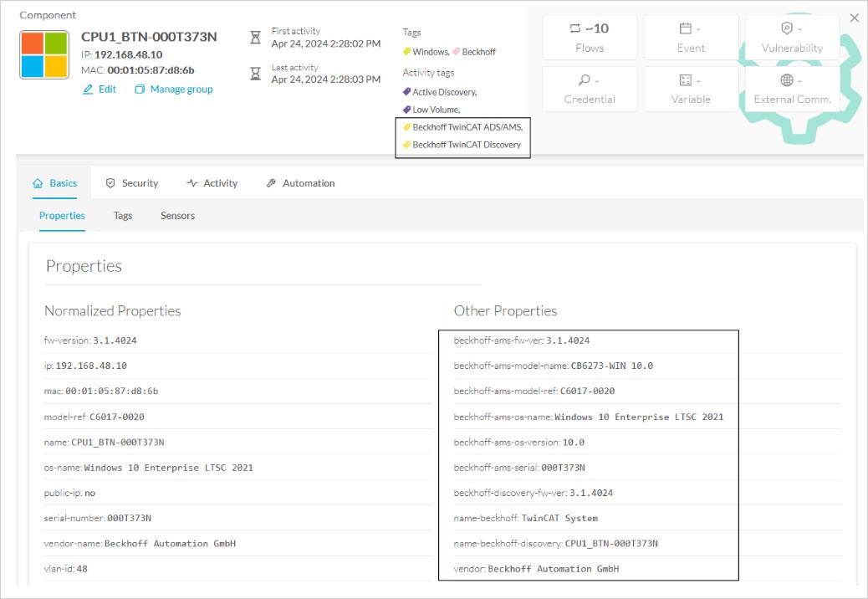This screenshot has height=599, width=868.
Task: Open the Variable tile
Action: tap(691, 90)
